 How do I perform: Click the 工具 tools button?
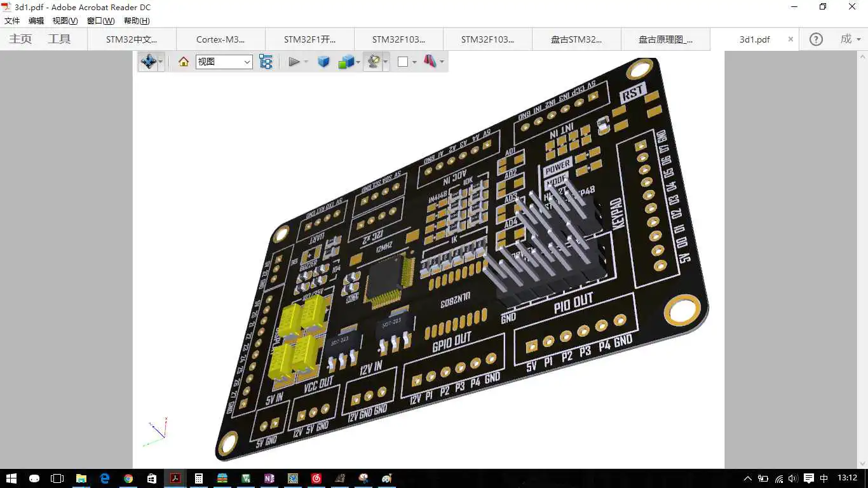click(59, 39)
